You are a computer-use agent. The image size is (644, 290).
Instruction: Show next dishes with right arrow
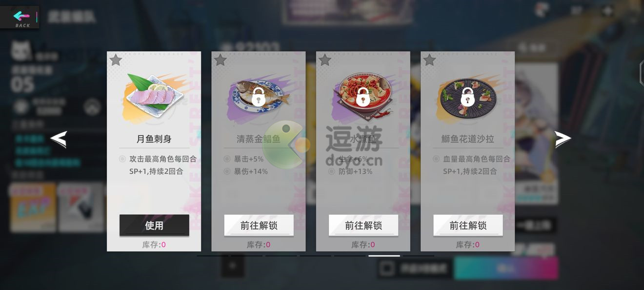click(563, 140)
